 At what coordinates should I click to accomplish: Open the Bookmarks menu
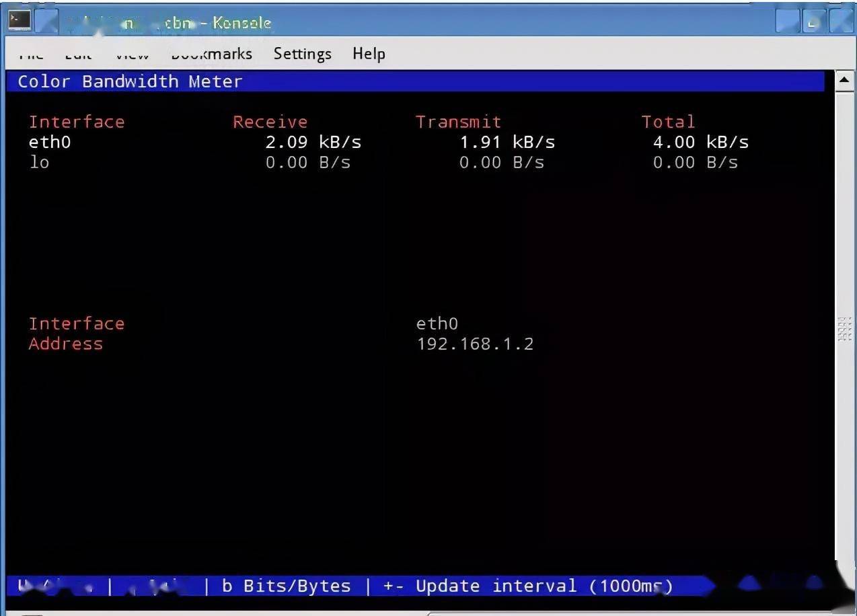(211, 54)
